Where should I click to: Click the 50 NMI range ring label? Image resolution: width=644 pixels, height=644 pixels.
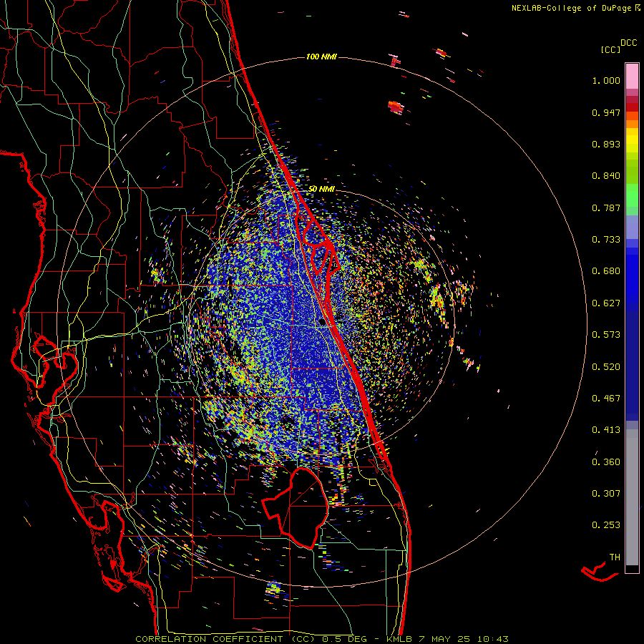click(x=321, y=189)
